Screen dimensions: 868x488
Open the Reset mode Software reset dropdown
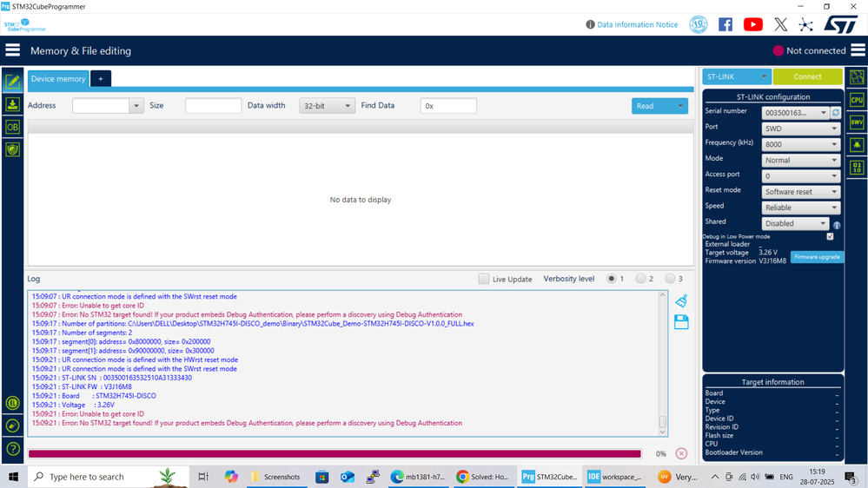pyautogui.click(x=800, y=191)
